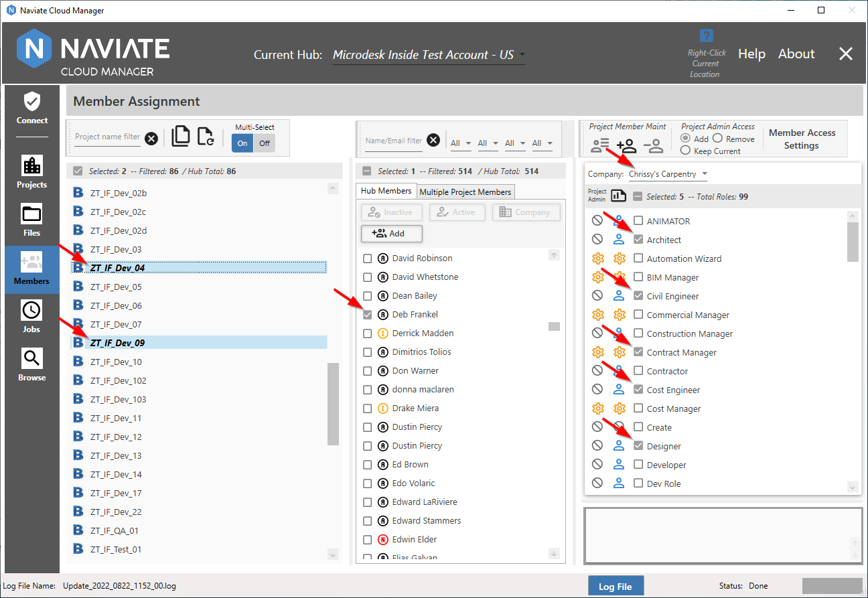Click the Project name filter field
868x598 pixels.
pyautogui.click(x=108, y=137)
